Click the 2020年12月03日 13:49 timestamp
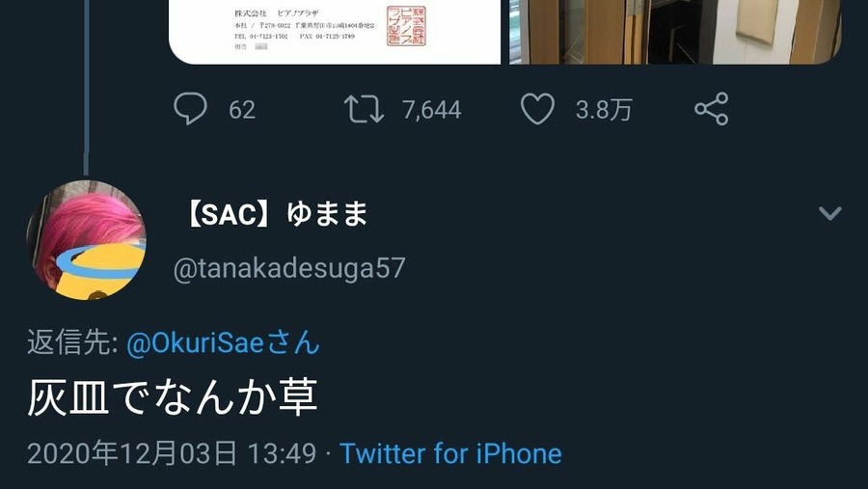Image resolution: width=868 pixels, height=489 pixels. [172, 453]
